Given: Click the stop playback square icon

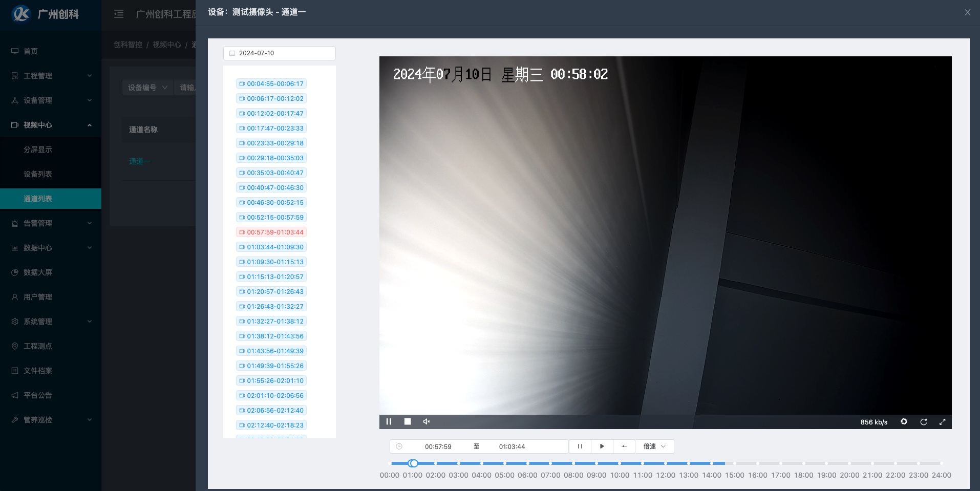Looking at the screenshot, I should coord(408,421).
